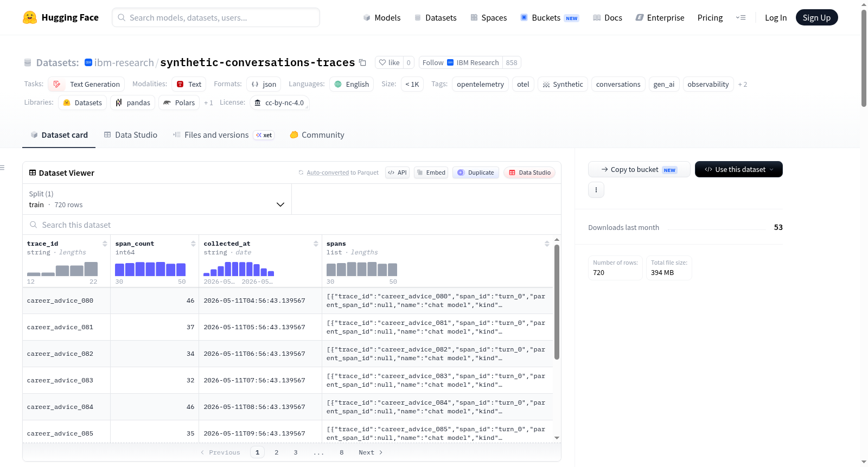868x467 pixels.
Task: Click the Embed button
Action: click(x=431, y=172)
